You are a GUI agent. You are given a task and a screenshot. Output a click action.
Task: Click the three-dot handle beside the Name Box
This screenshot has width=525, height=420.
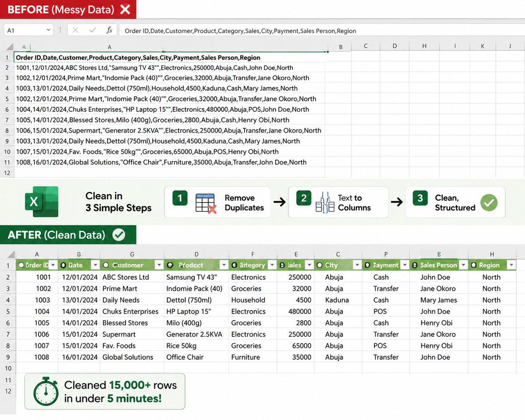pyautogui.click(x=60, y=30)
